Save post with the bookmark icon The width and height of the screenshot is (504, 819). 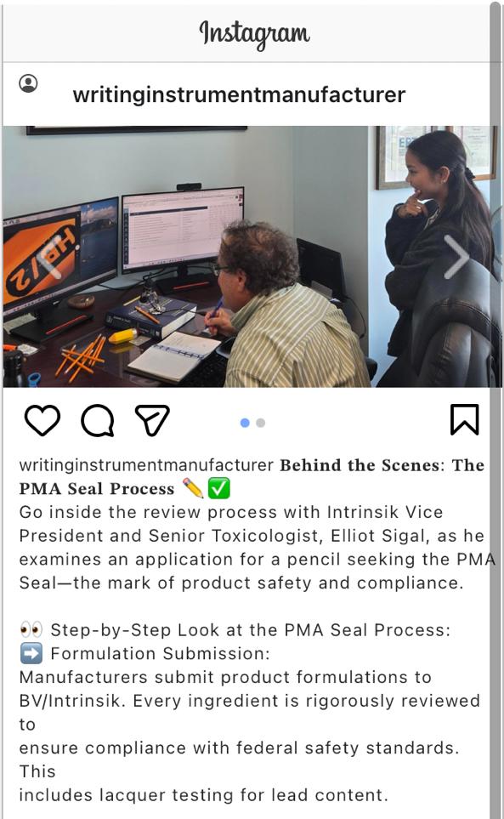coord(464,419)
